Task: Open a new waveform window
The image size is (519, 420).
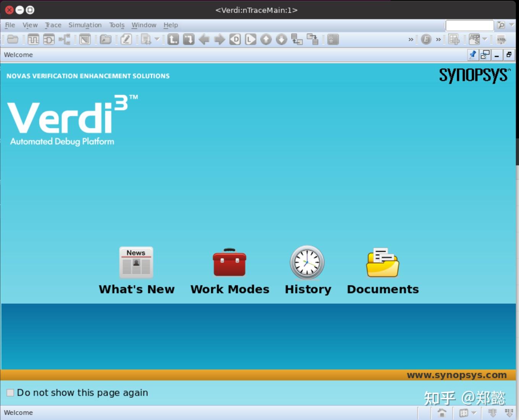Action: click(33, 39)
